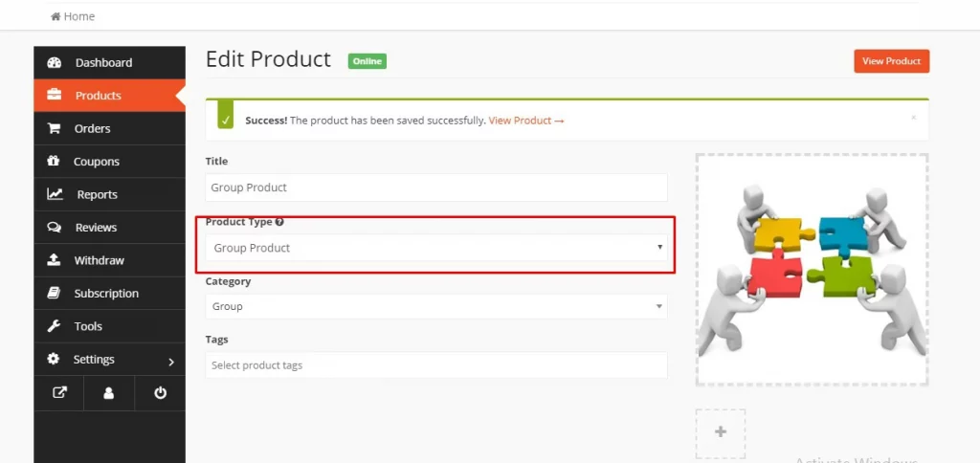
Task: Click the home icon in breadcrumb
Action: tap(56, 17)
